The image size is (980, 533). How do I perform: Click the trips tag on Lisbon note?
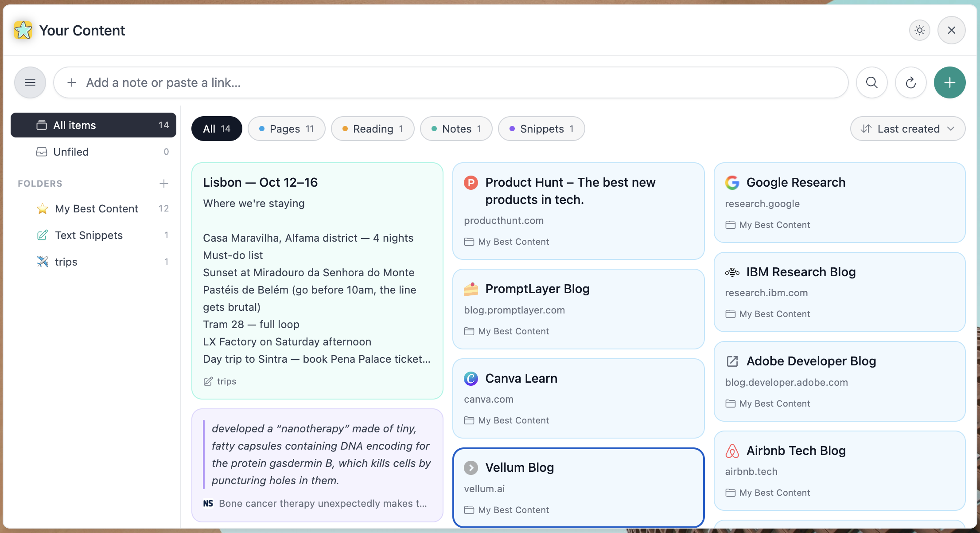point(220,381)
